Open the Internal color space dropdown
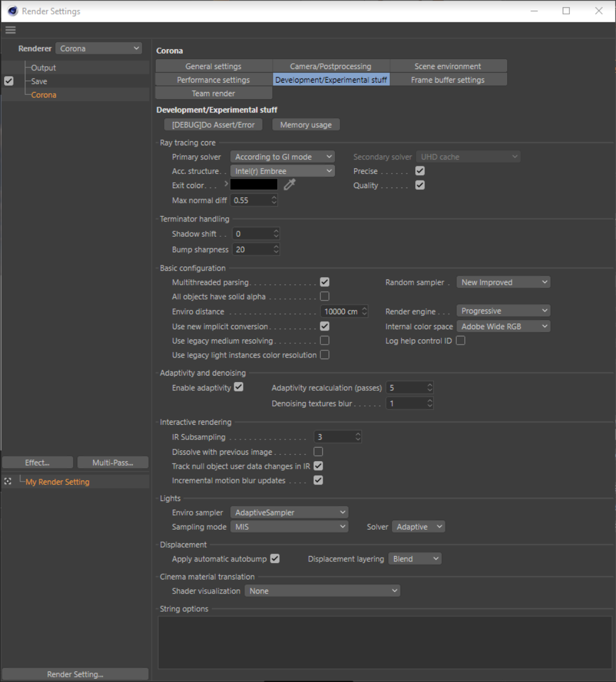The image size is (616, 682). point(504,326)
